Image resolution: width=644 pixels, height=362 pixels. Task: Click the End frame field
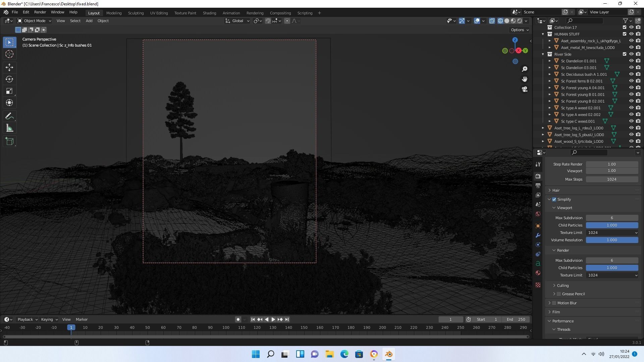tap(516, 319)
